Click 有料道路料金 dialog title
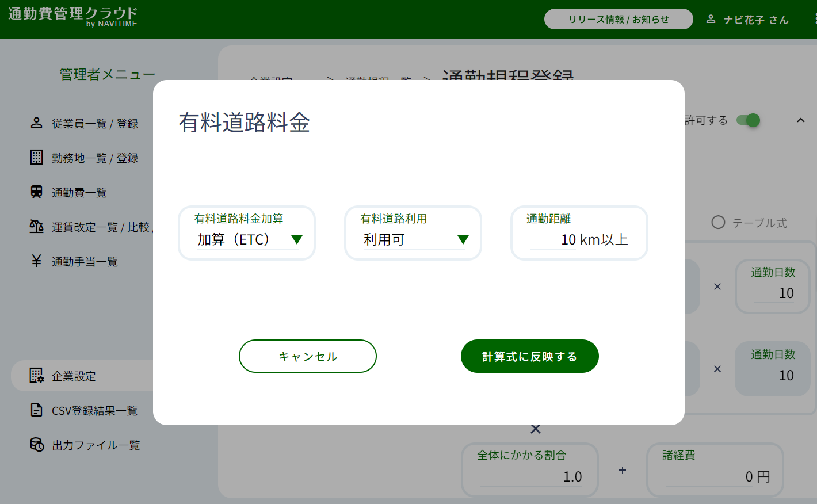Screen dimensions: 817x504 (245, 123)
